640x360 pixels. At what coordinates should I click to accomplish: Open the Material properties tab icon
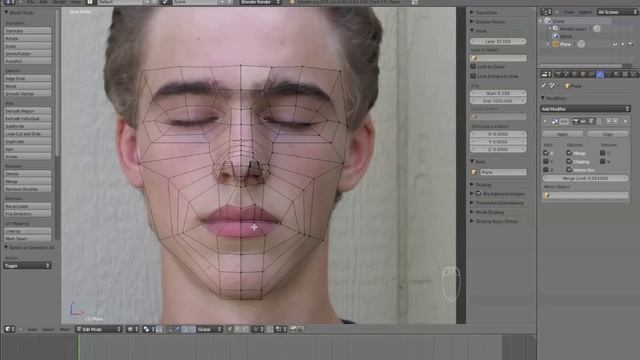pos(616,74)
